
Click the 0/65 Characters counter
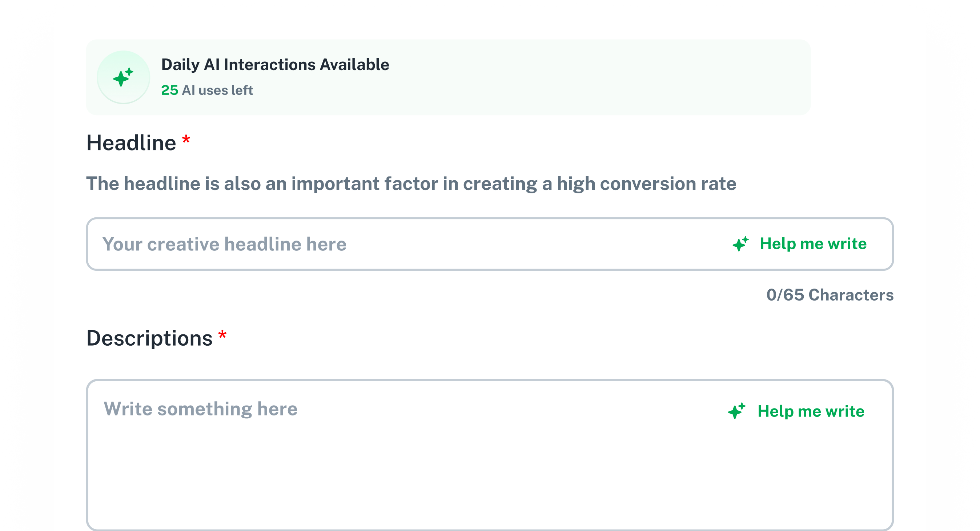(830, 295)
